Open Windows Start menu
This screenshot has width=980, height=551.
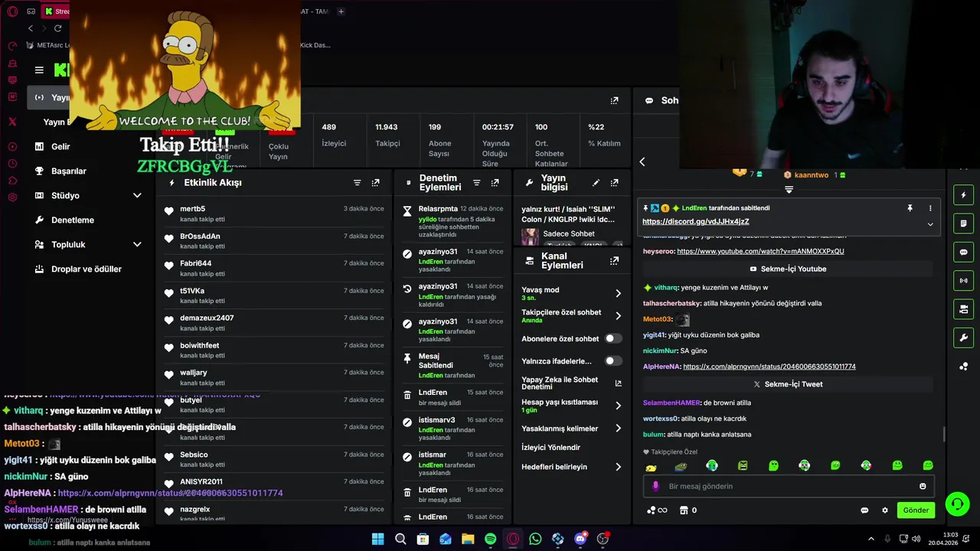pos(377,539)
